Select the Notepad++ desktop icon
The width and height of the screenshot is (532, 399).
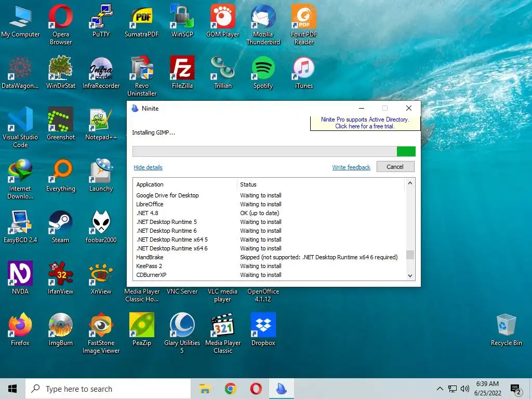(x=101, y=123)
